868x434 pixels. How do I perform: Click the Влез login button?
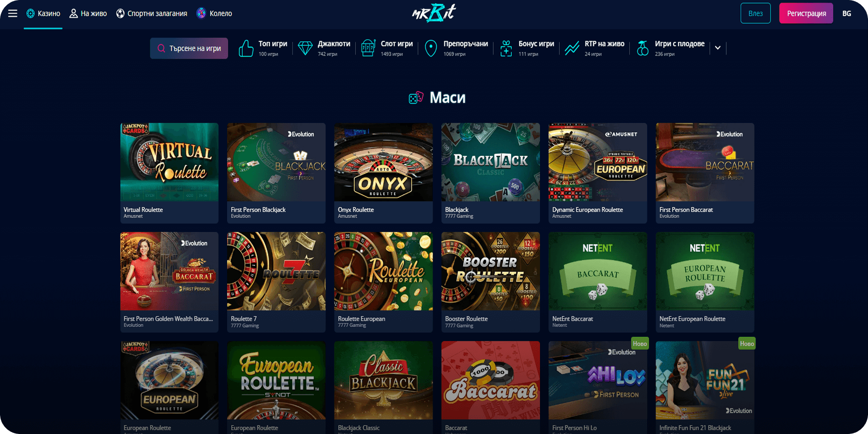(x=755, y=13)
